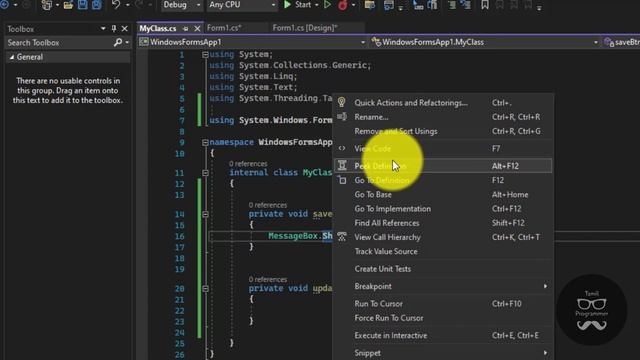Open the Start button dropdown arrow

316,5
